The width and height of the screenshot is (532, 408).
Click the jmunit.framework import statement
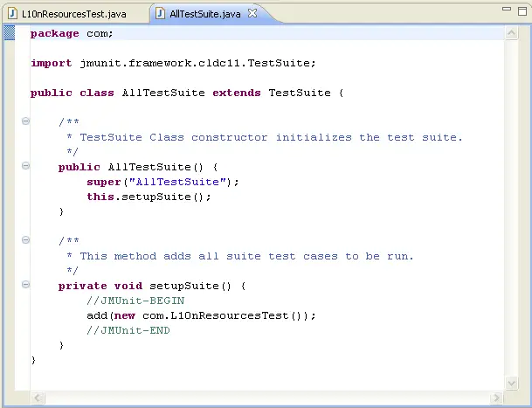[173, 63]
